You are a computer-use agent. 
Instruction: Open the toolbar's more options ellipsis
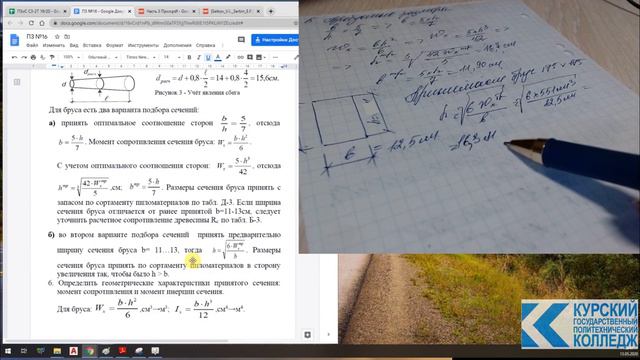(x=275, y=58)
